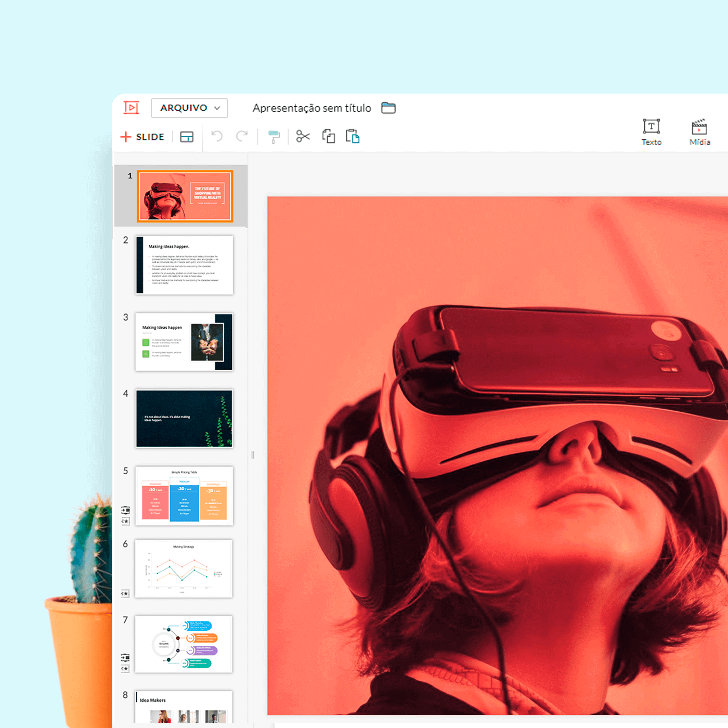Select slide 7 resume infographic thumbnail

pos(184,644)
